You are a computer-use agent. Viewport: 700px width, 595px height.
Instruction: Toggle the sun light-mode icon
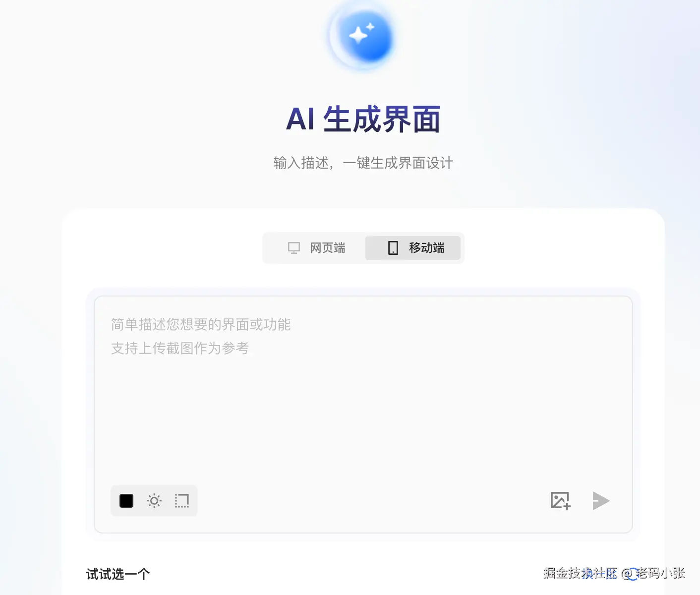coord(154,501)
